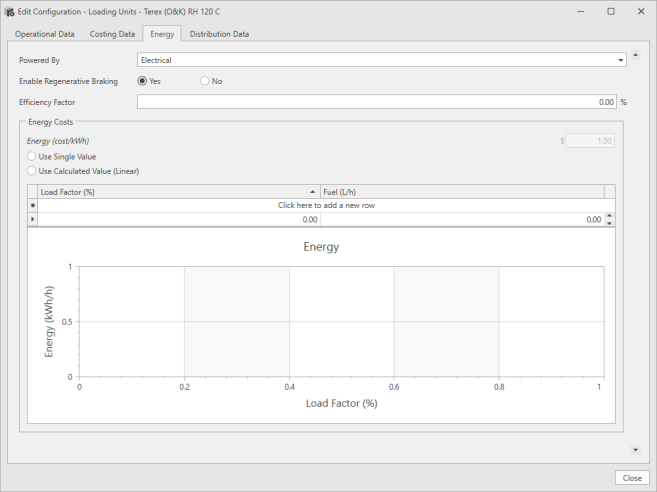Choose Use Calculated Value (Linear) option
Image resolution: width=657 pixels, height=492 pixels.
(31, 171)
